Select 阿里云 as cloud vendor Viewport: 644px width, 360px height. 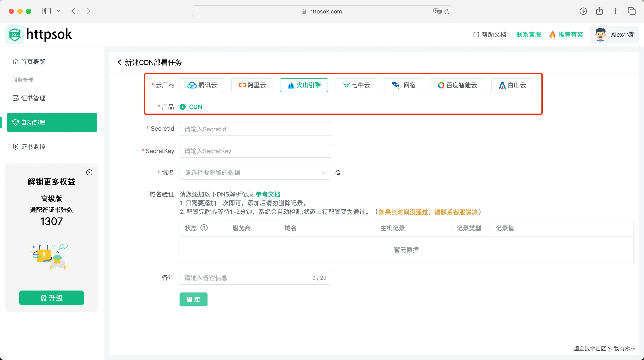coord(252,85)
